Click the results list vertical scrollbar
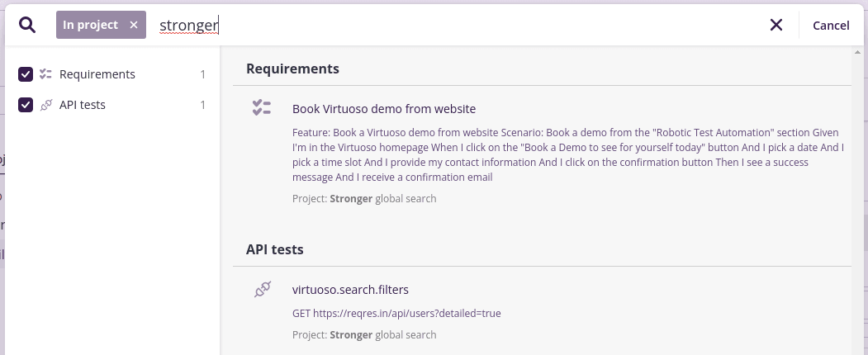Screen dimensions: 868x355 pos(859,201)
